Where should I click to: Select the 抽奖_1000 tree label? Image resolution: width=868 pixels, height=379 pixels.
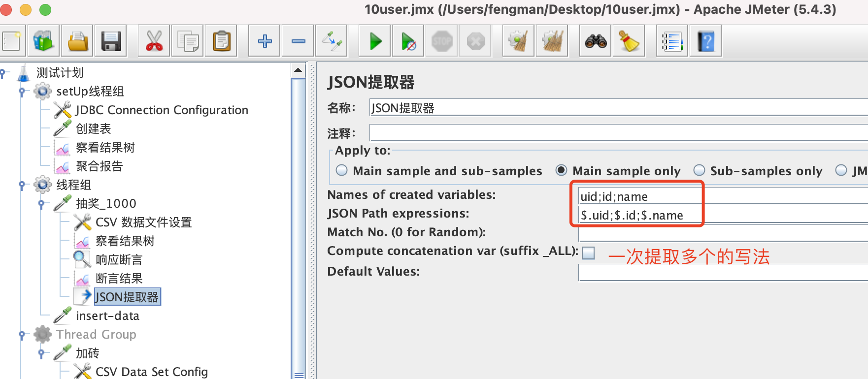(106, 204)
